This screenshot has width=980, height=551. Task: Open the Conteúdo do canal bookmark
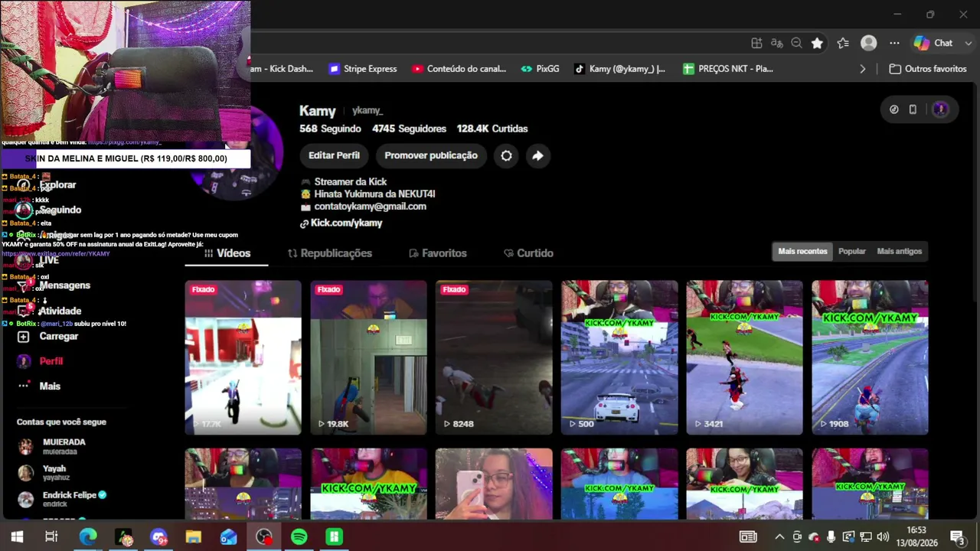[459, 69]
